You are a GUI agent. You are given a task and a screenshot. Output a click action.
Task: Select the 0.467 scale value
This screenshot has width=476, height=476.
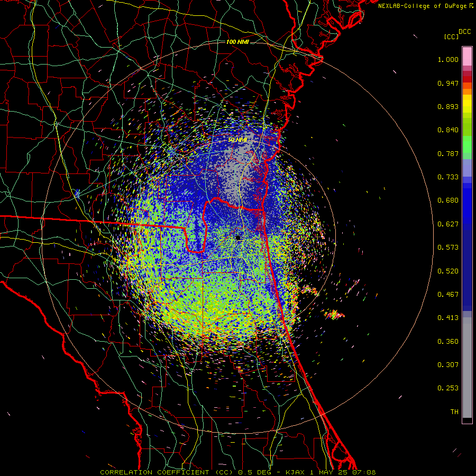click(x=448, y=295)
